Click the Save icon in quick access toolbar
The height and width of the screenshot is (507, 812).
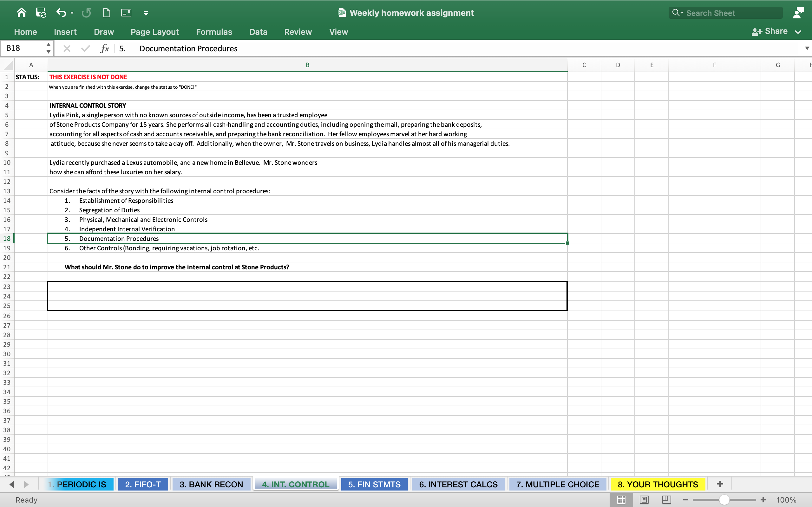pyautogui.click(x=41, y=13)
